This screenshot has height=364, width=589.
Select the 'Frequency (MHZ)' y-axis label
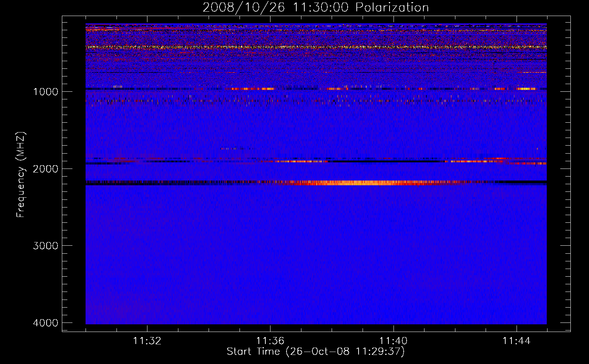[x=21, y=175]
